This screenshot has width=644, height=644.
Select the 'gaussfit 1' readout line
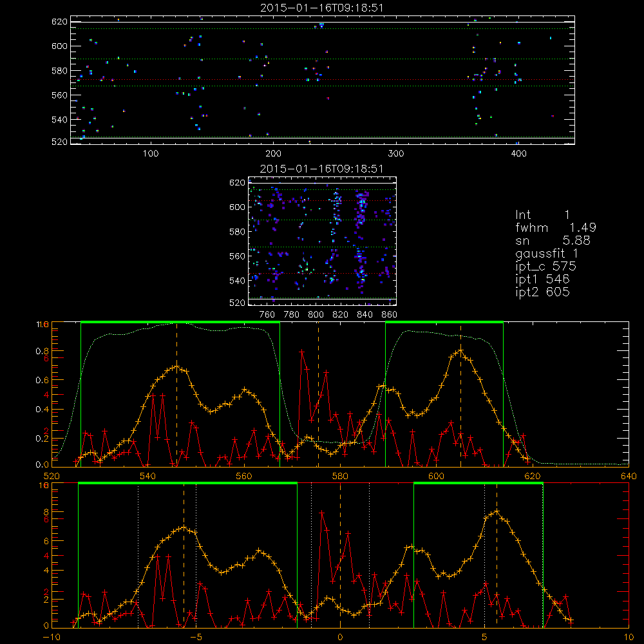click(x=547, y=253)
